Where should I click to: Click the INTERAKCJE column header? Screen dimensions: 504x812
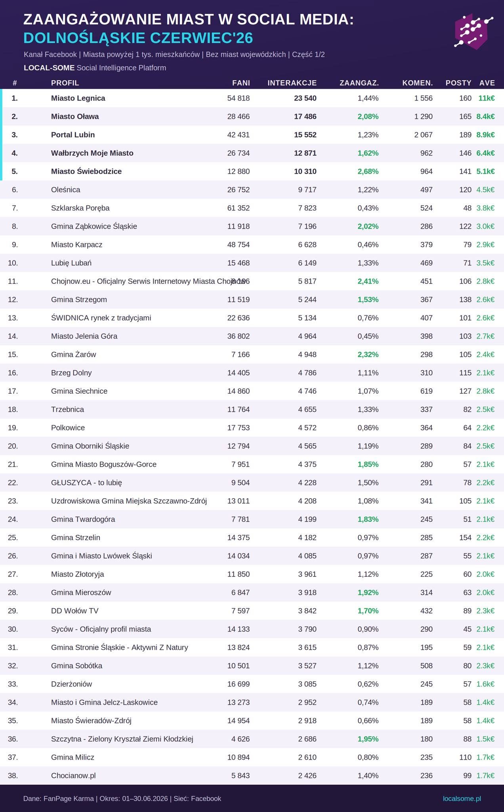[x=292, y=83]
